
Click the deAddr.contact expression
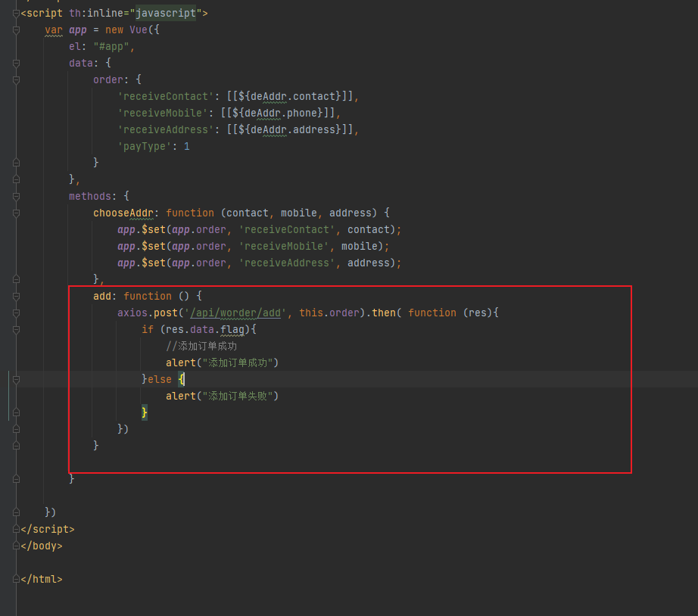pyautogui.click(x=290, y=97)
